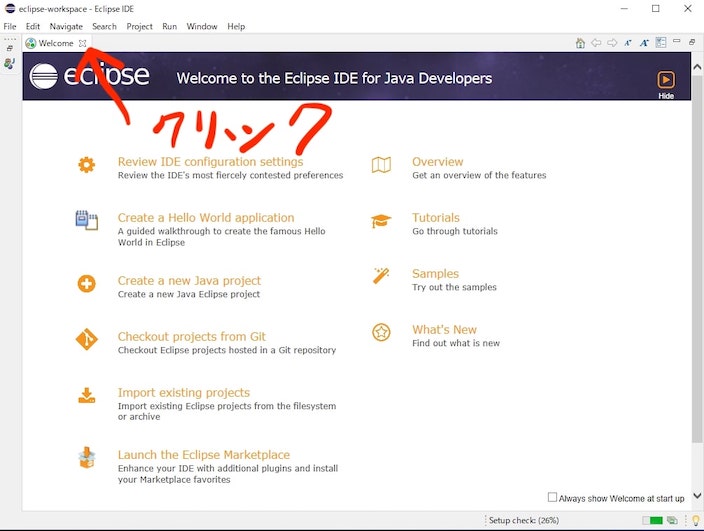This screenshot has width=704, height=531.
Task: Open the Customize page layout icon
Action: click(x=660, y=43)
